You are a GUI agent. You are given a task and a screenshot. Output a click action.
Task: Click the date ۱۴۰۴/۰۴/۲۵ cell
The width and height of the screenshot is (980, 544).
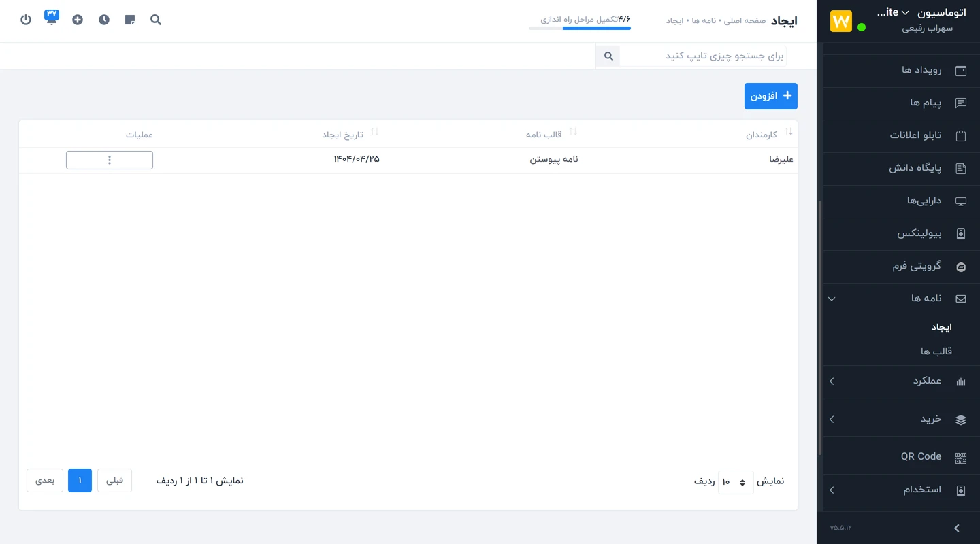pyautogui.click(x=357, y=159)
